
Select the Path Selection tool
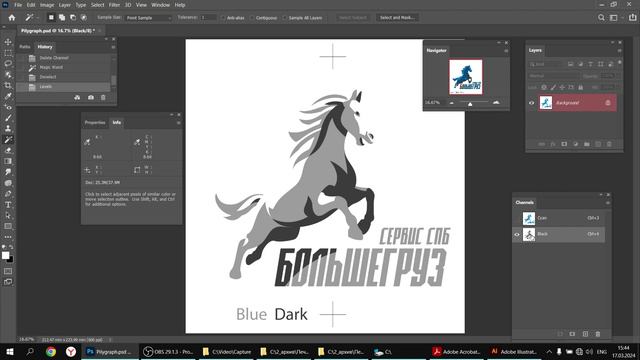8,216
